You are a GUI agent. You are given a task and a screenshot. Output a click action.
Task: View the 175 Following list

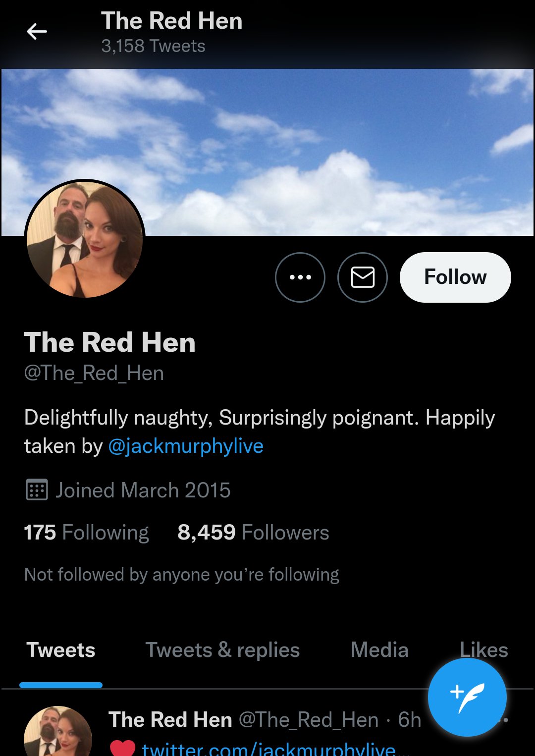click(x=87, y=533)
